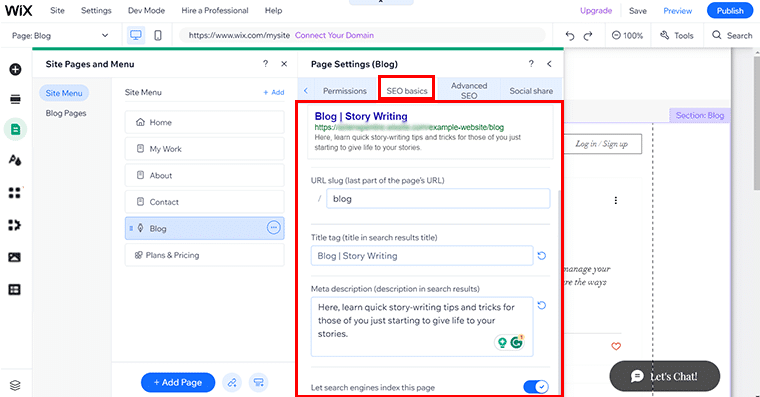Image resolution: width=760 pixels, height=397 pixels.
Task: Close the Site Pages and Menu panel
Action: point(284,64)
